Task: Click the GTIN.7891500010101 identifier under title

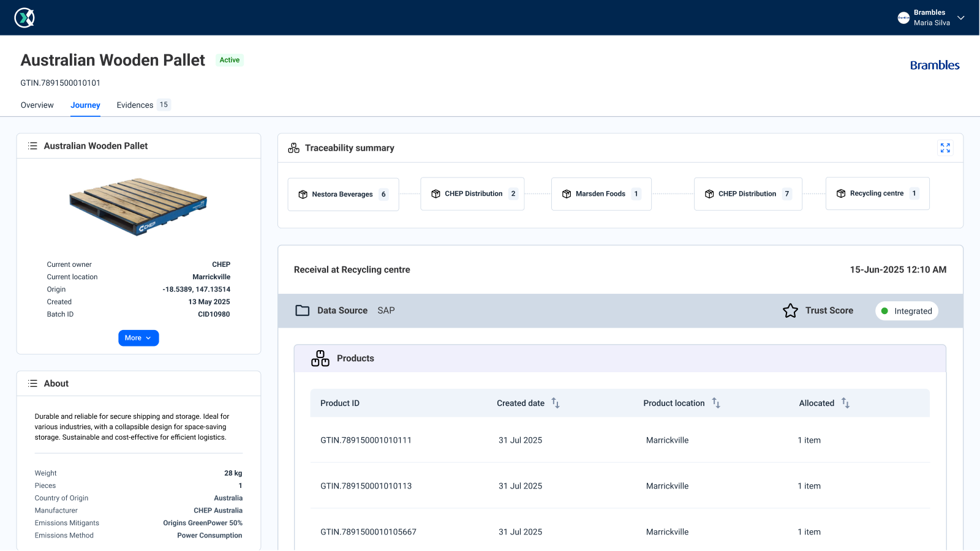Action: pos(61,83)
